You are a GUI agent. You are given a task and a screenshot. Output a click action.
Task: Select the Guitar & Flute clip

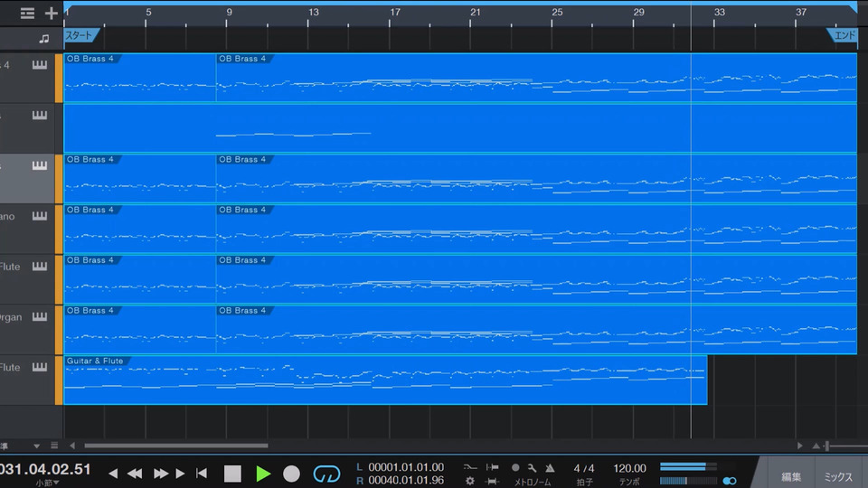tap(385, 380)
